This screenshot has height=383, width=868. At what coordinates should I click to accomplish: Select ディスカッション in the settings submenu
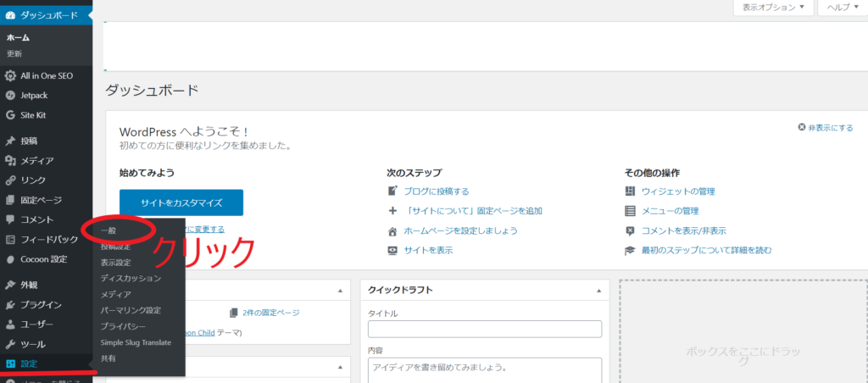pos(131,278)
